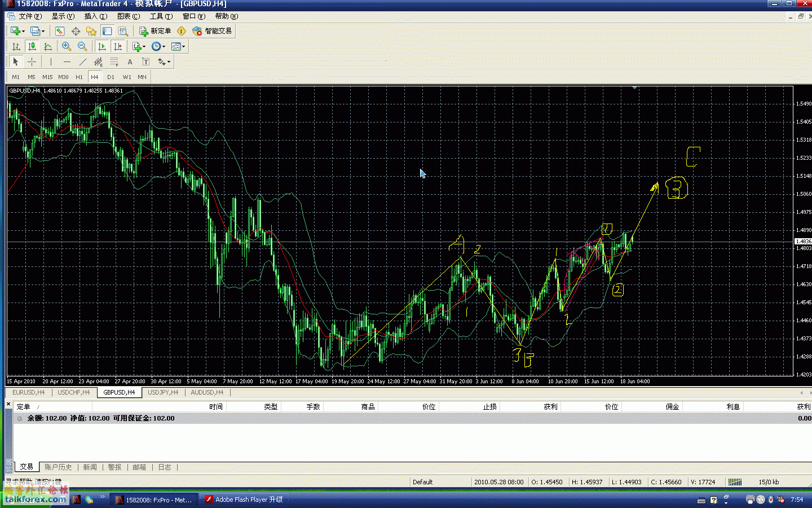Open Adobe Flash Player taskbar item
Image resolution: width=812 pixels, height=508 pixels.
[x=244, y=500]
